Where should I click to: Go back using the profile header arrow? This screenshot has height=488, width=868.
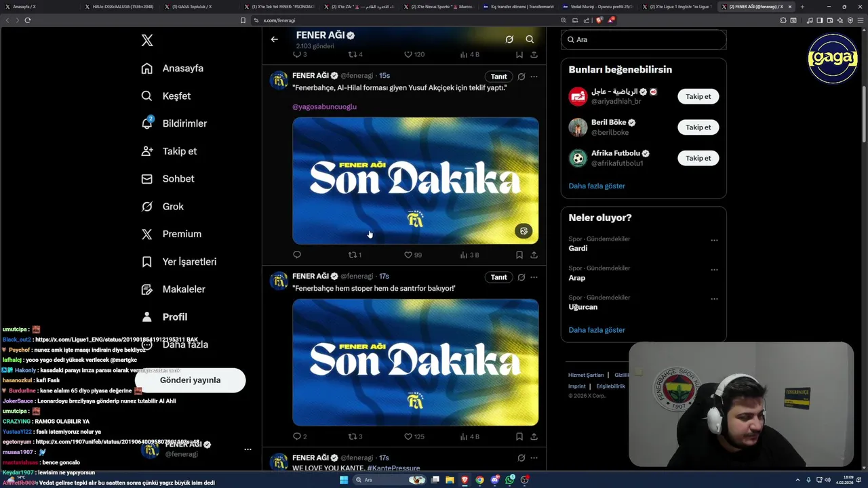coord(275,39)
